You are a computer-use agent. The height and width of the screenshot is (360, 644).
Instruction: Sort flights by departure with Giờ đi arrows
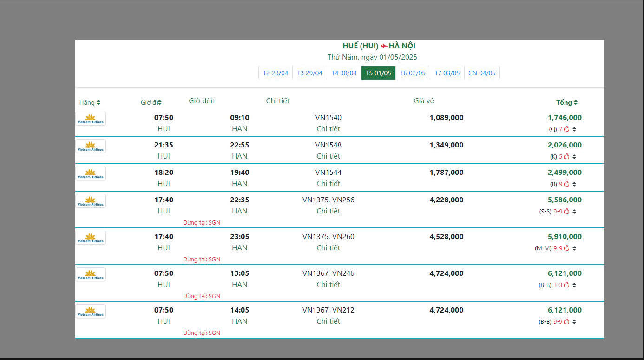(x=159, y=103)
